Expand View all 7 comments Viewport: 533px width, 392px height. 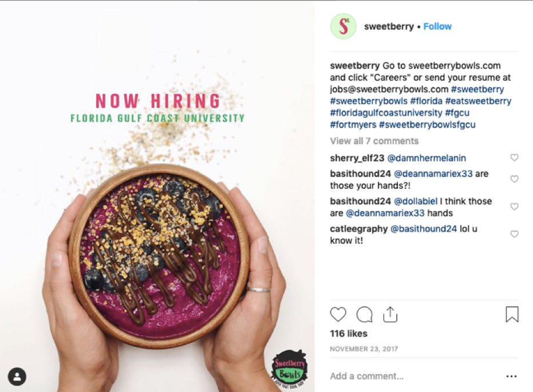click(x=374, y=141)
